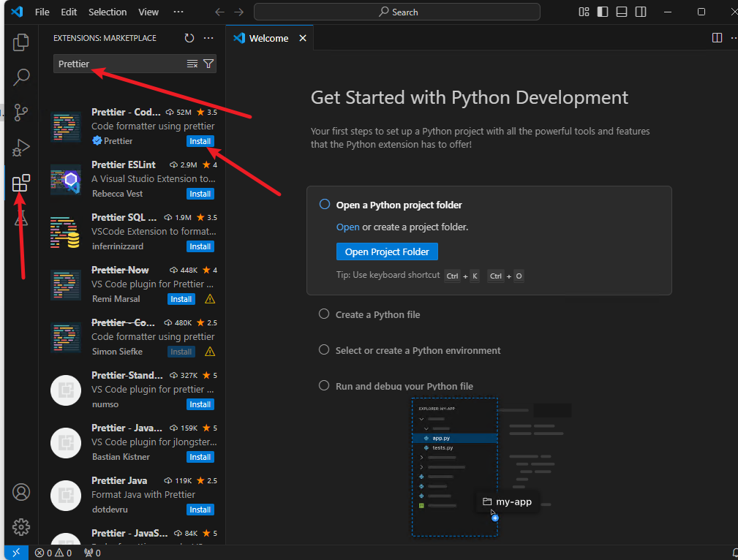Select the Run and debug Python file step
The width and height of the screenshot is (738, 560).
click(x=396, y=386)
